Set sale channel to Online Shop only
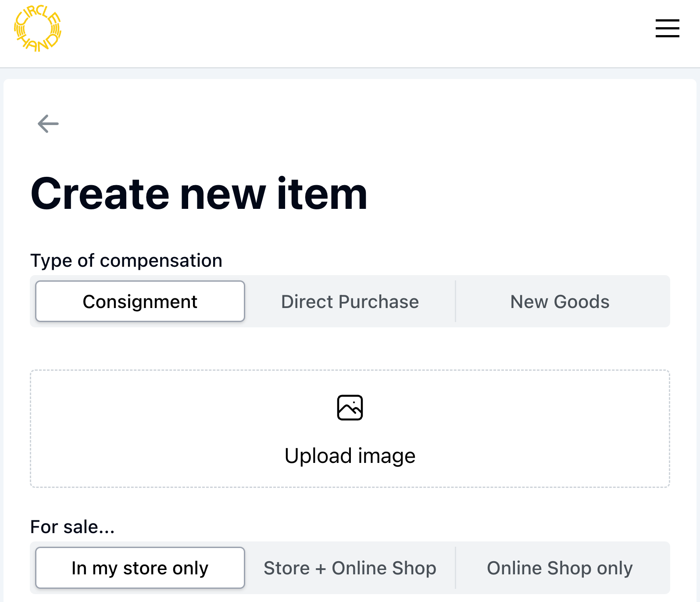Screen dimensions: 700x602 point(560,568)
